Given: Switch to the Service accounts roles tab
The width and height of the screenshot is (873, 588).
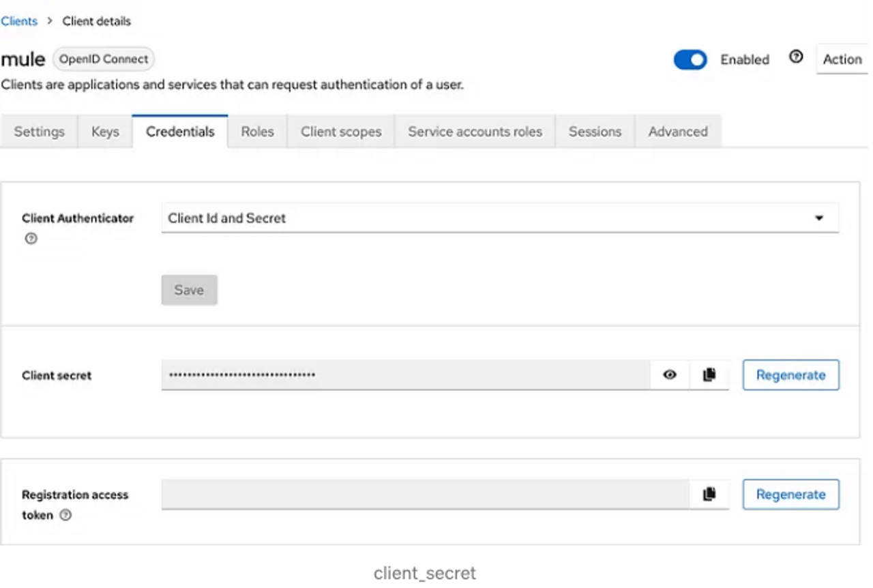Looking at the screenshot, I should click(x=475, y=131).
